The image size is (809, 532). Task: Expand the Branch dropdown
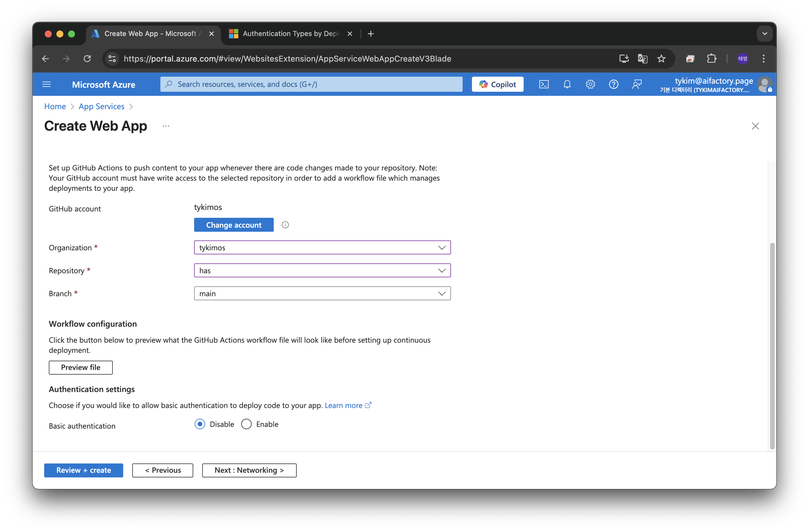point(322,294)
